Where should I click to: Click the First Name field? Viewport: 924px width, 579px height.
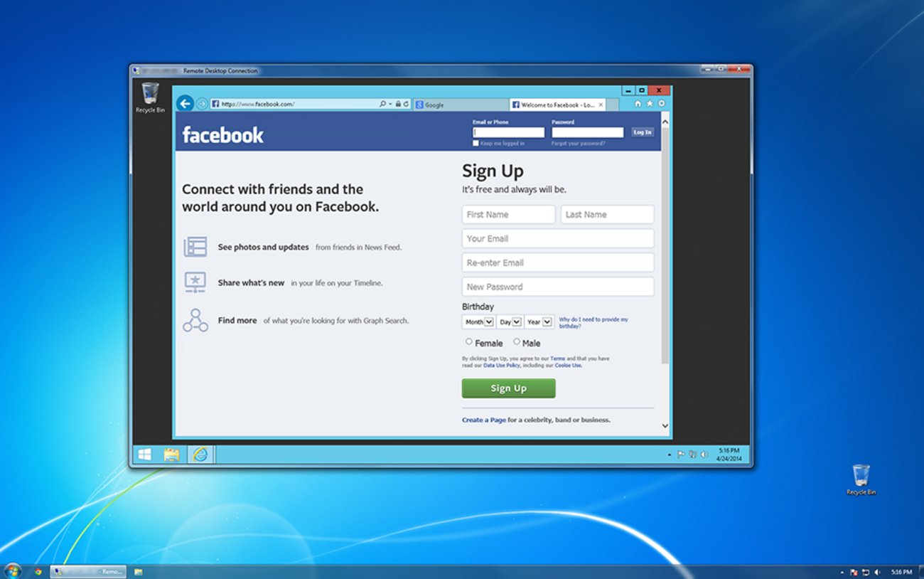(508, 214)
